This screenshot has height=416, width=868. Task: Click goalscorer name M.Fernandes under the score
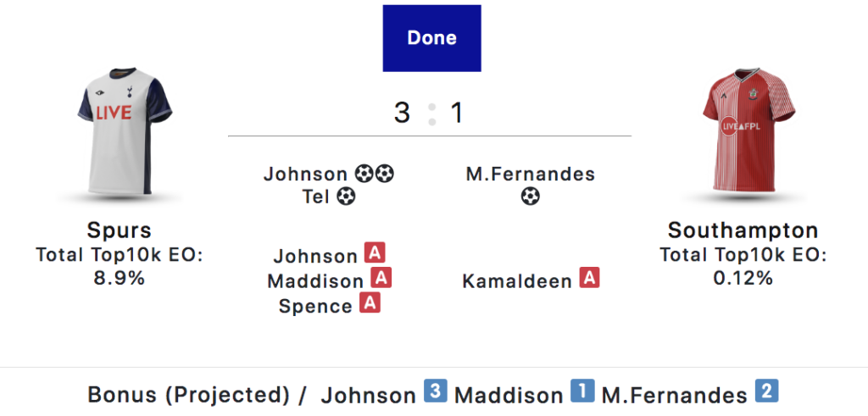click(531, 175)
